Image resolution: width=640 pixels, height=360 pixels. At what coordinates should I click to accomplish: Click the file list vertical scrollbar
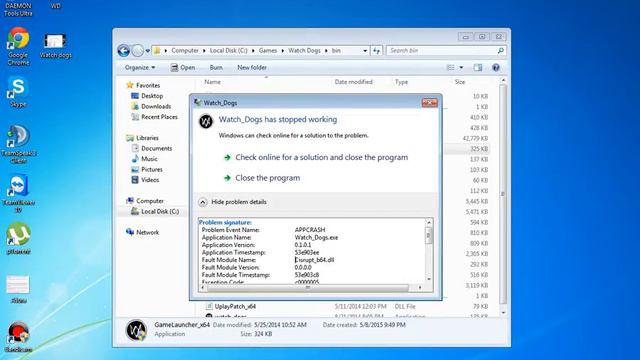coord(503,196)
